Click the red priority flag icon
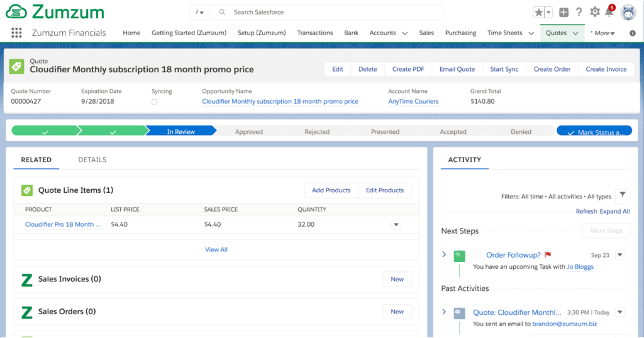644x338 pixels. [x=548, y=254]
